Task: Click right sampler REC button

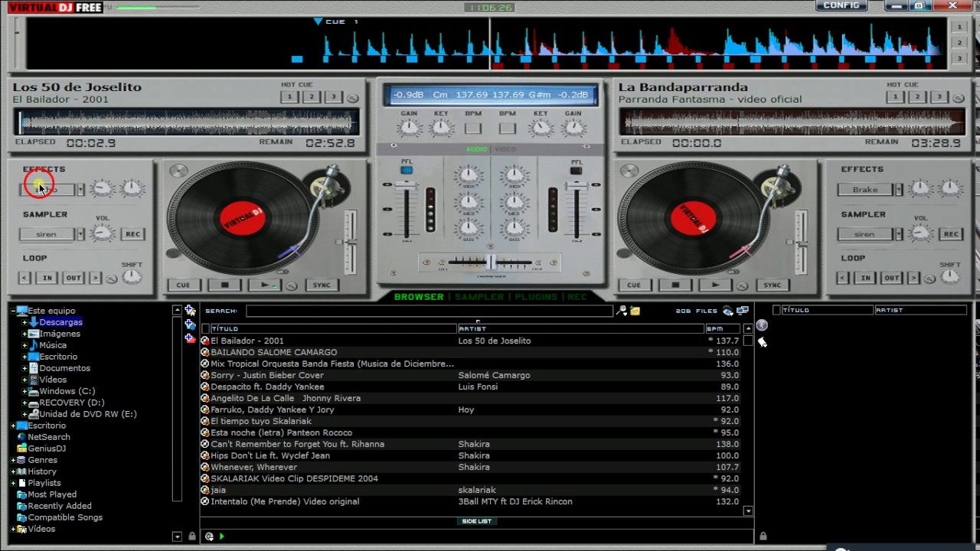Action: click(951, 234)
